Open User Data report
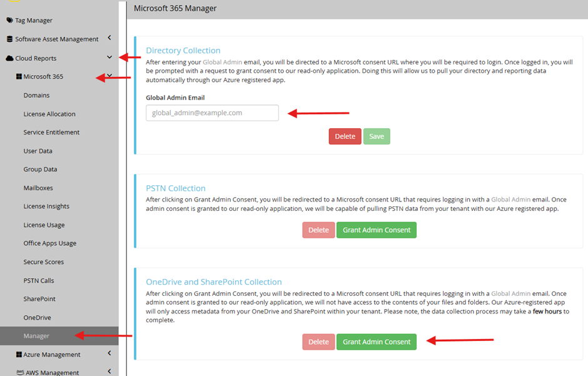Viewport: 588px width, 376px height. point(38,151)
